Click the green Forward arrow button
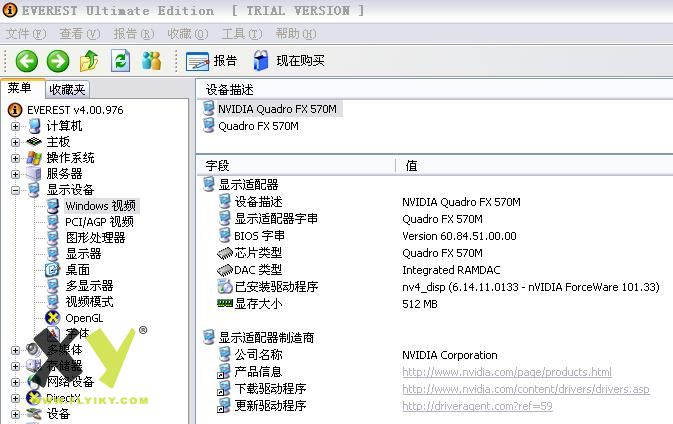 (58, 61)
